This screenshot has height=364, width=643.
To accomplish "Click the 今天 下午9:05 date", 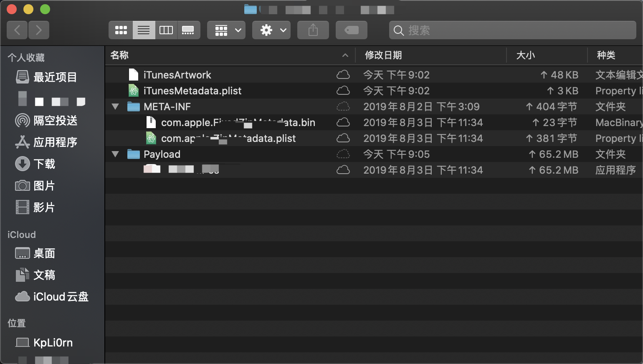I will tap(396, 154).
